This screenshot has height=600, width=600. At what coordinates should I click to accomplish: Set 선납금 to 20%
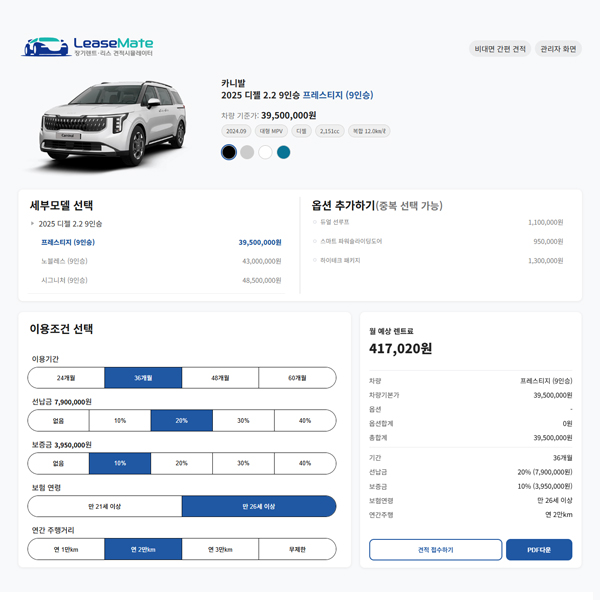tap(182, 421)
